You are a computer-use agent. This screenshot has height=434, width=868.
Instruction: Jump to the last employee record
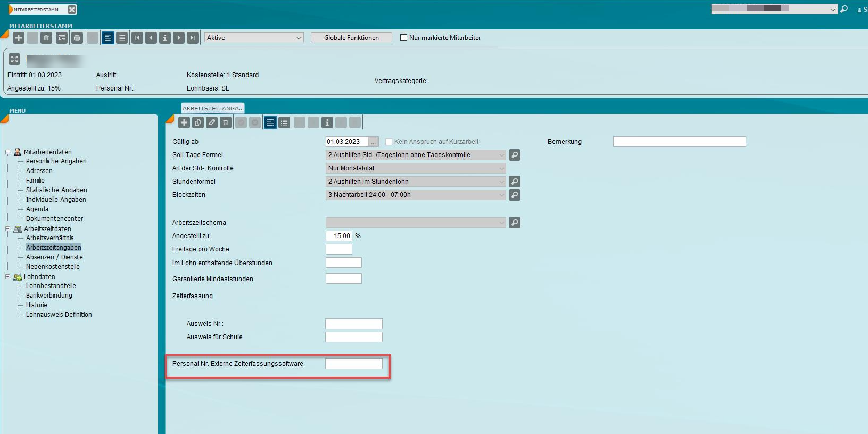[x=193, y=38]
